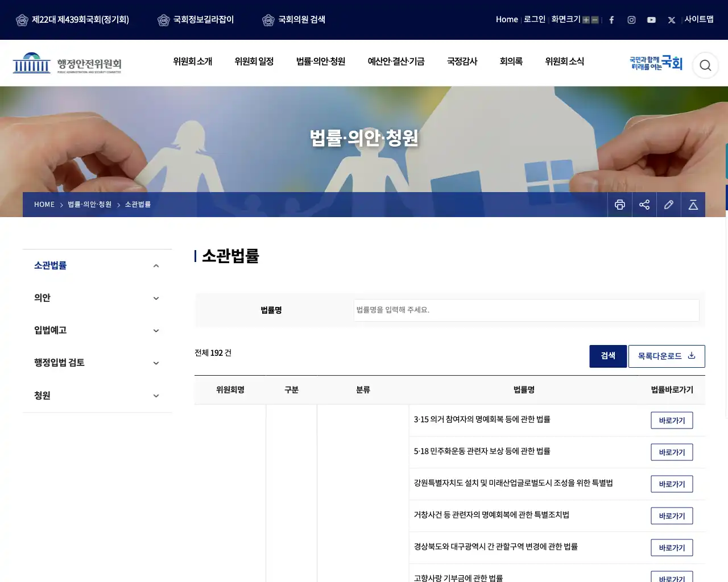This screenshot has height=582, width=728.
Task: Expand the 입법예고 sidebar section
Action: click(156, 331)
